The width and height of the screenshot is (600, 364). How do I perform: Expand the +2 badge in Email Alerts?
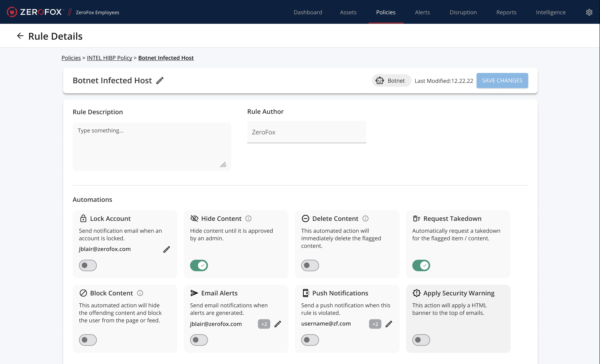[x=264, y=324]
